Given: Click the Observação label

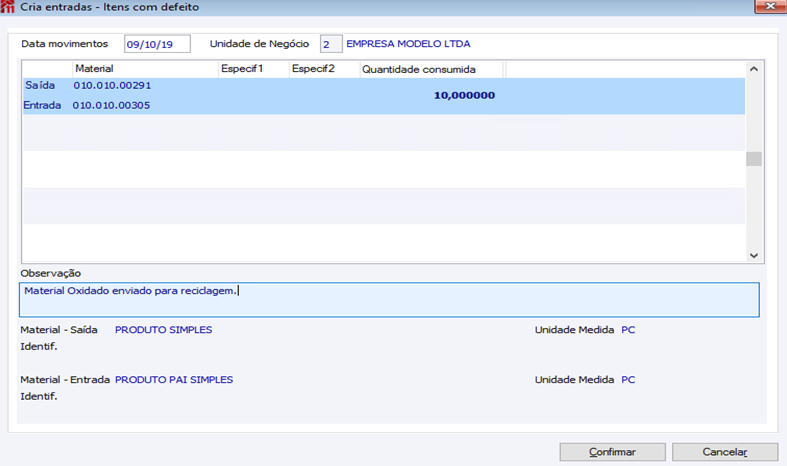Looking at the screenshot, I should 51,273.
